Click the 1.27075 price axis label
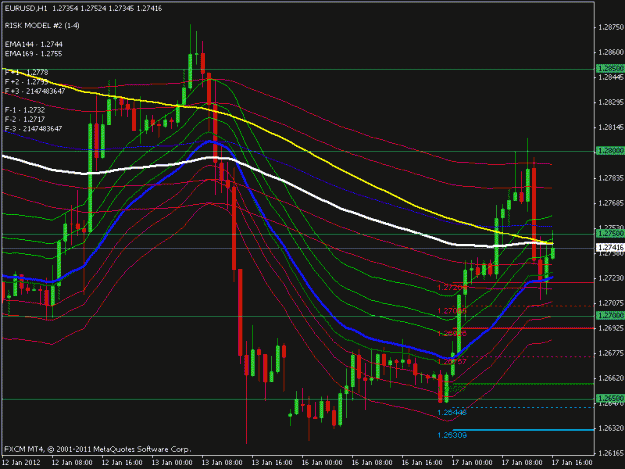Viewport: 625px width, 469px height. (x=611, y=303)
